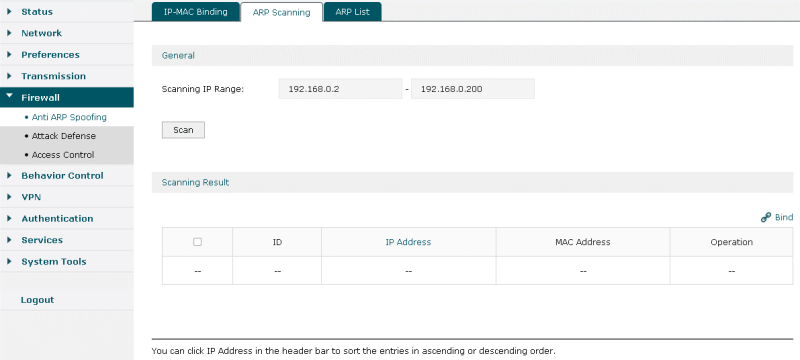800x360 pixels.
Task: Focus the start IP field 192.168.0.2
Action: point(340,89)
